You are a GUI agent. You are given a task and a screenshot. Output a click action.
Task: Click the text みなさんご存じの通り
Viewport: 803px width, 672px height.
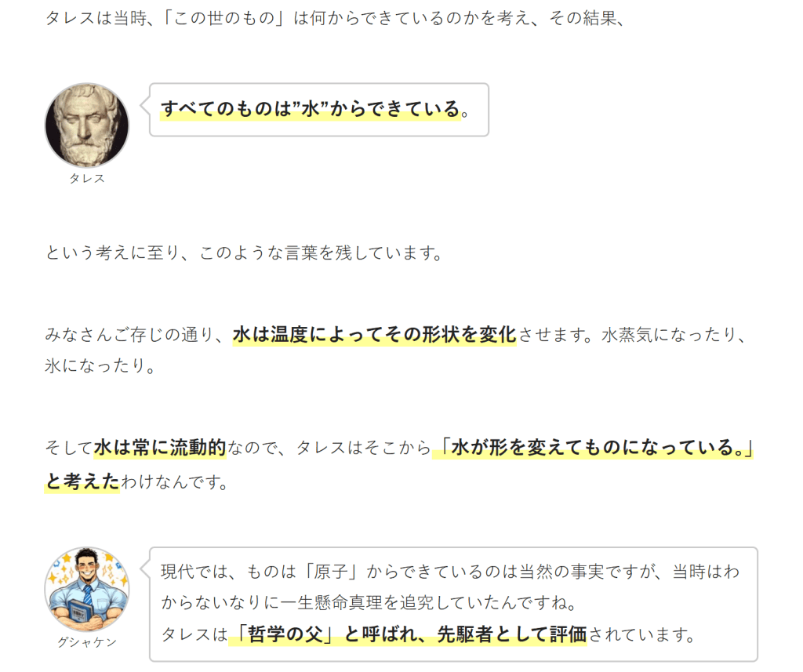pos(134,335)
